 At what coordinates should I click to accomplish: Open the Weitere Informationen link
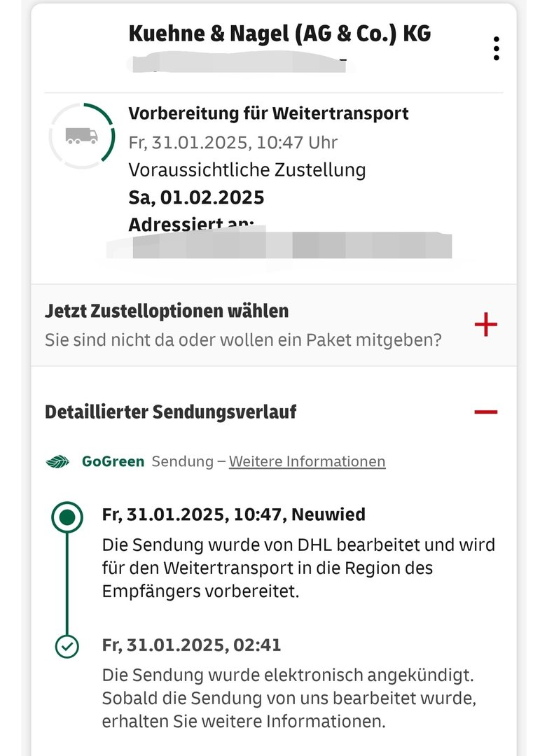307,461
